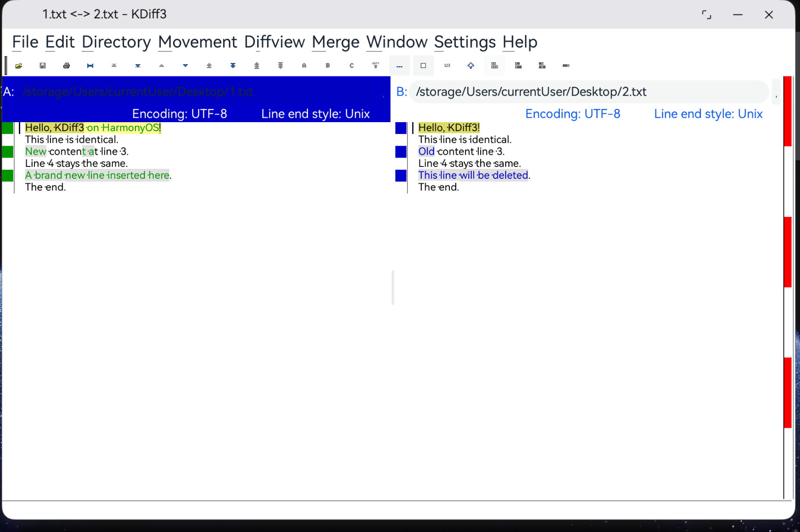The width and height of the screenshot is (800, 532).
Task: Go to previous conflict double up arrow
Action: click(x=209, y=66)
